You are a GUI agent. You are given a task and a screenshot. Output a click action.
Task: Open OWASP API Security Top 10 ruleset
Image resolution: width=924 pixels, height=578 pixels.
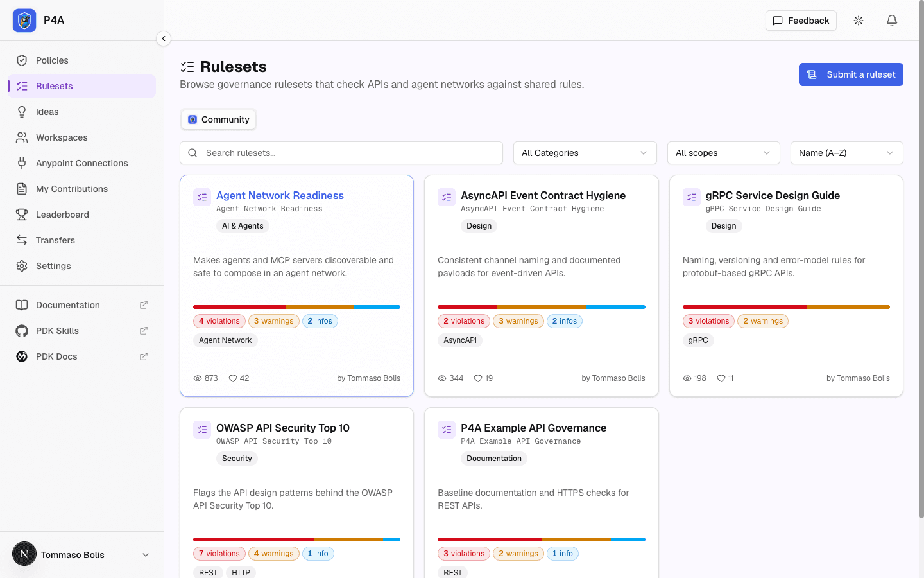point(283,428)
